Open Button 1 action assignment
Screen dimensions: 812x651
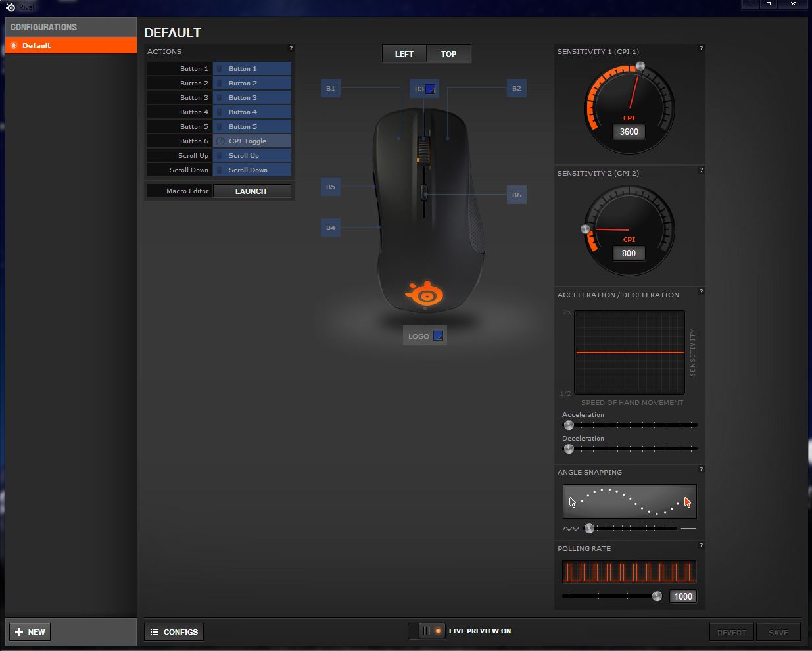pos(252,68)
